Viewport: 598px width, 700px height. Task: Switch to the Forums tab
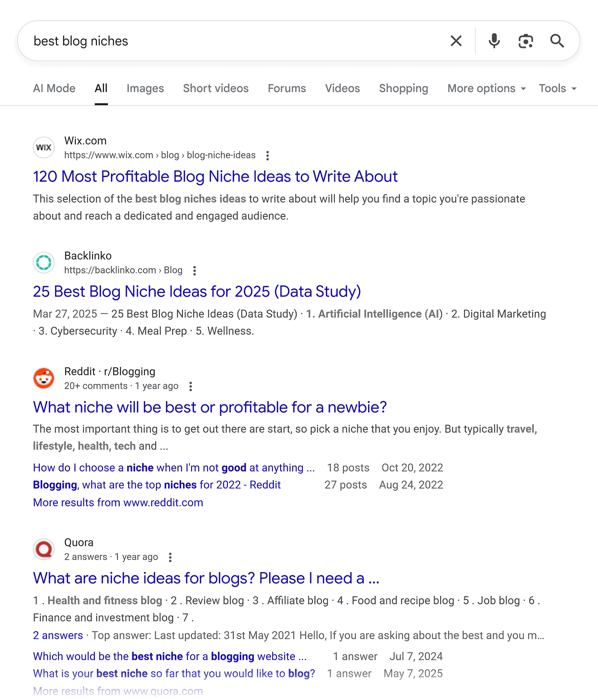[x=287, y=88]
